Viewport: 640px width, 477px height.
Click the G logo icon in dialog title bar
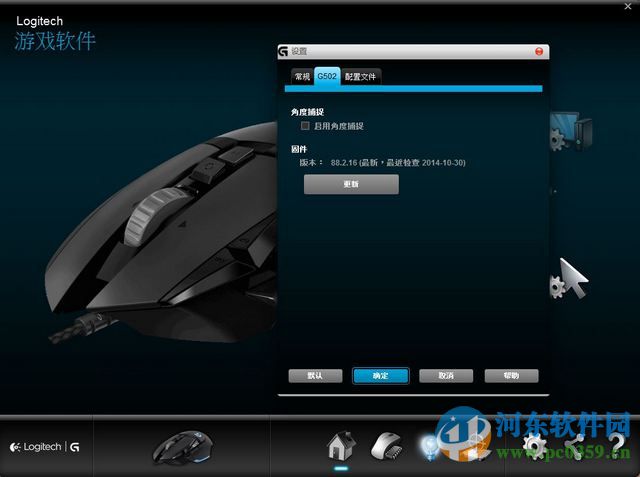pos(283,51)
